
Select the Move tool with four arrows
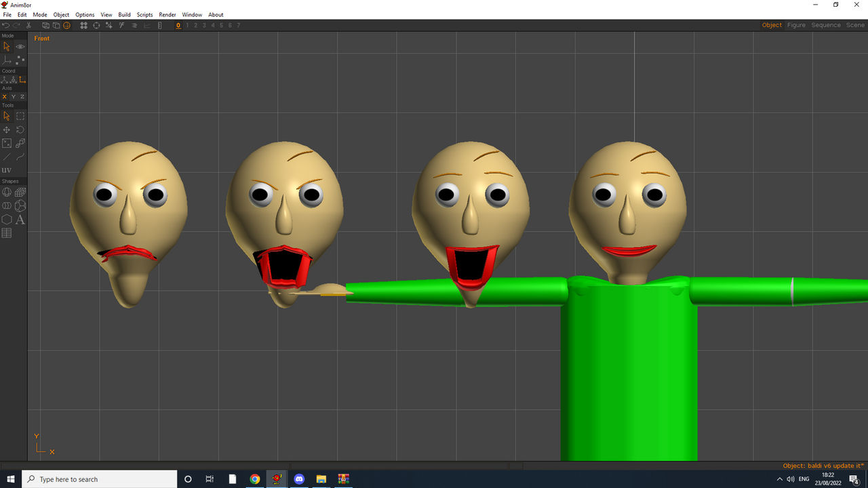[x=7, y=130]
